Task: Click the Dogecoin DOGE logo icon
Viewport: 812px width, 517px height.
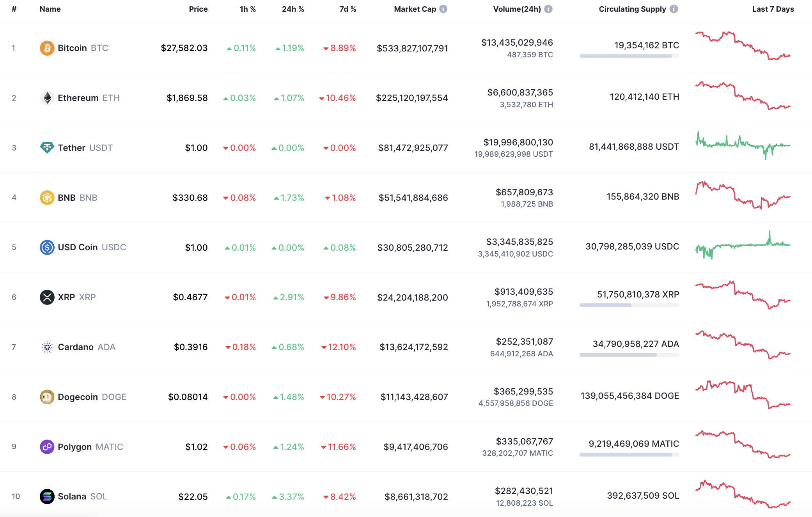Action: coord(47,397)
